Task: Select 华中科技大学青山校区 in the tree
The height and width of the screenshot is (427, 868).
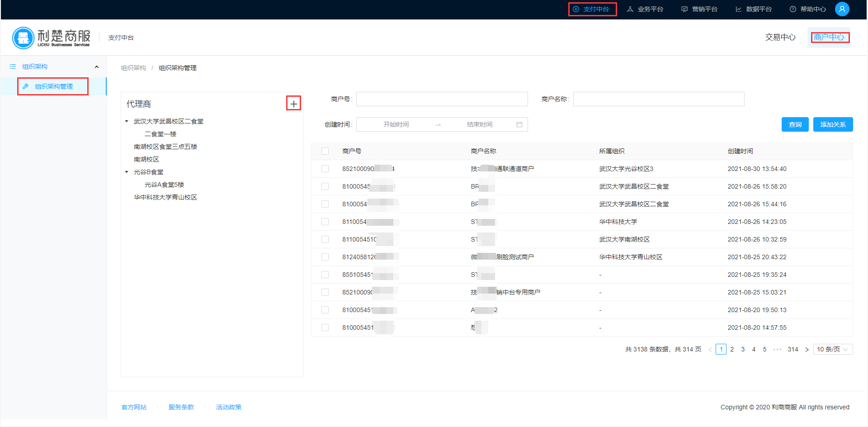Action: coord(165,197)
